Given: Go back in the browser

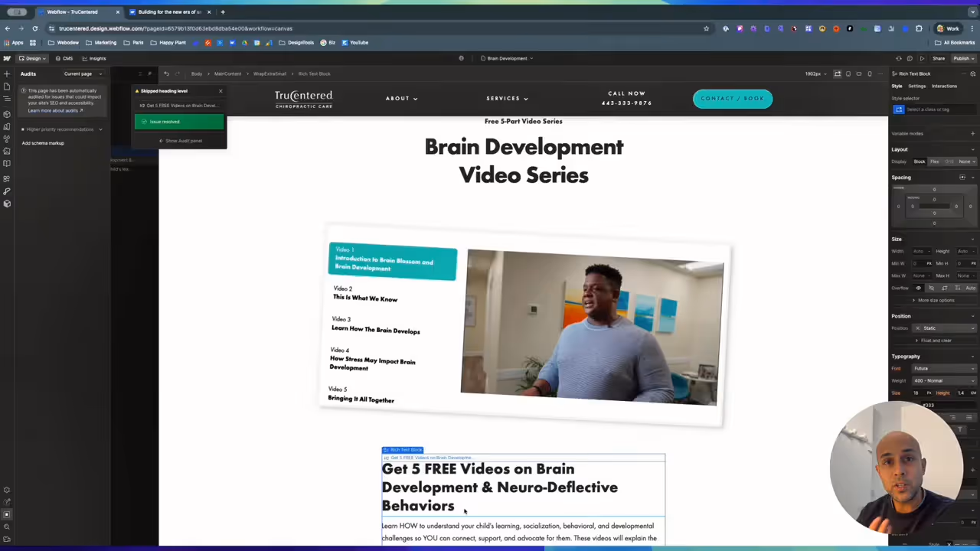Looking at the screenshot, I should (x=8, y=28).
